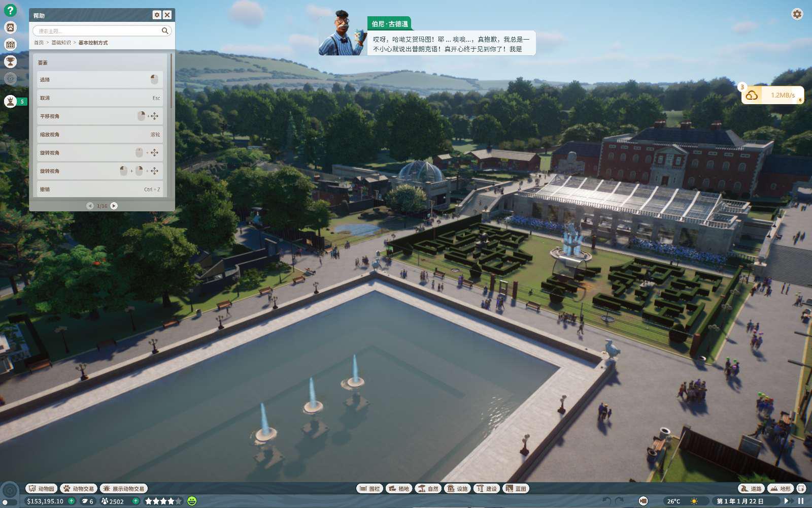Pause the game with pause button
This screenshot has width=812, height=508.
point(801,501)
